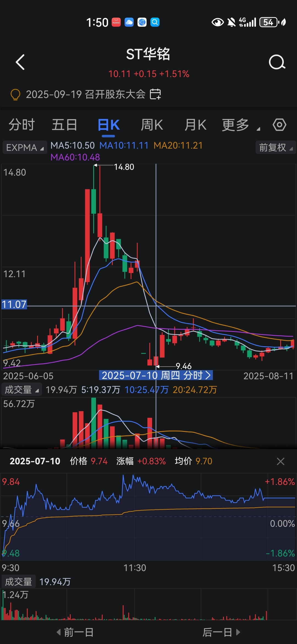This screenshot has height=644, width=297.
Task: Tap the MA20:11.21 indicator value
Action: [x=178, y=145]
